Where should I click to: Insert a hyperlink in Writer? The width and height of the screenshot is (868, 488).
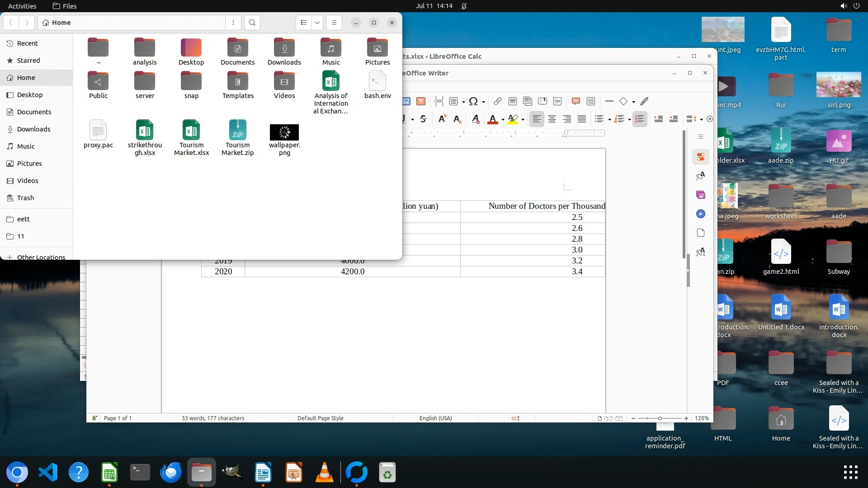[497, 101]
